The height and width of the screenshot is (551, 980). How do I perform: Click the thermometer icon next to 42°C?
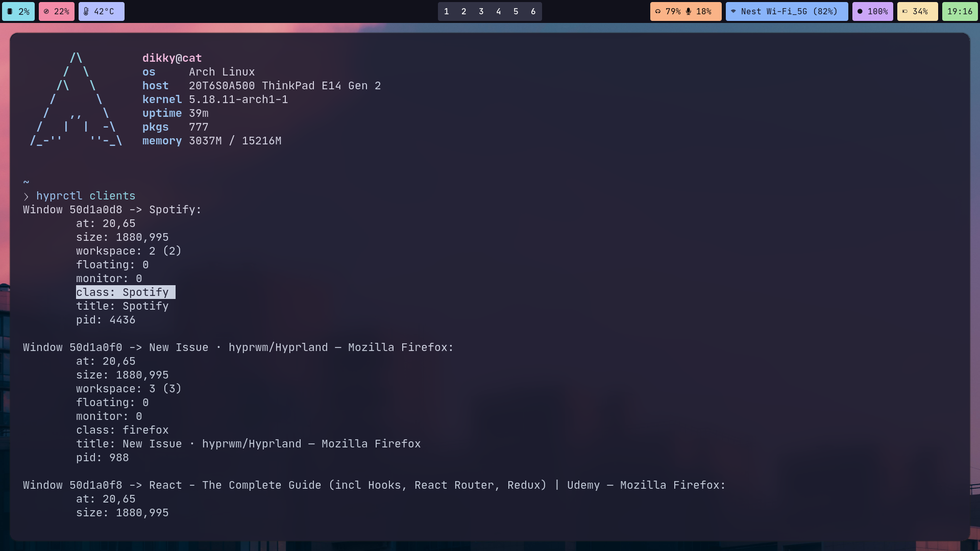coord(86,11)
